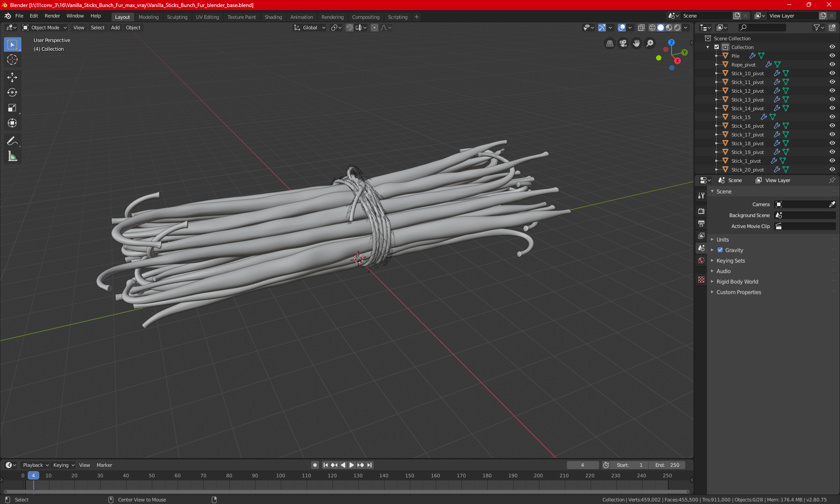The image size is (840, 504).
Task: Click the outliner search field
Action: [762, 28]
